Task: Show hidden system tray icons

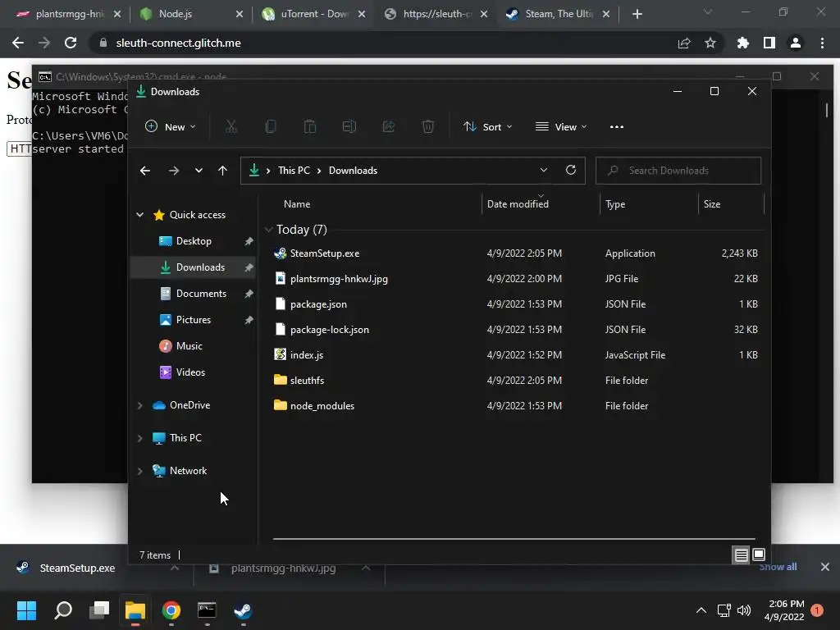Action: [x=701, y=610]
